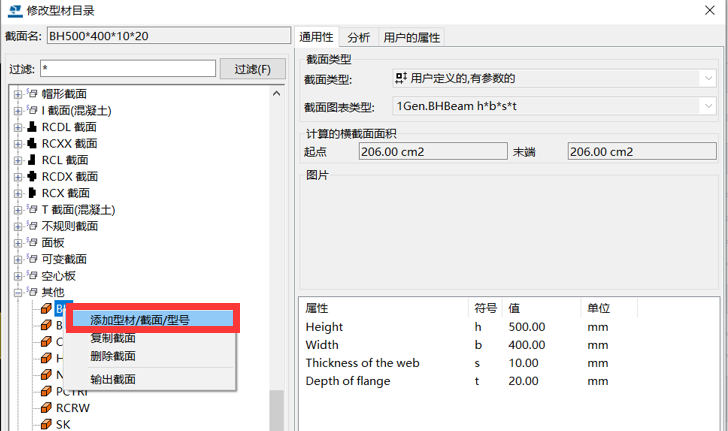Click the I 截面(混凝土) folder icon
This screenshot has height=431, width=728.
click(x=32, y=110)
